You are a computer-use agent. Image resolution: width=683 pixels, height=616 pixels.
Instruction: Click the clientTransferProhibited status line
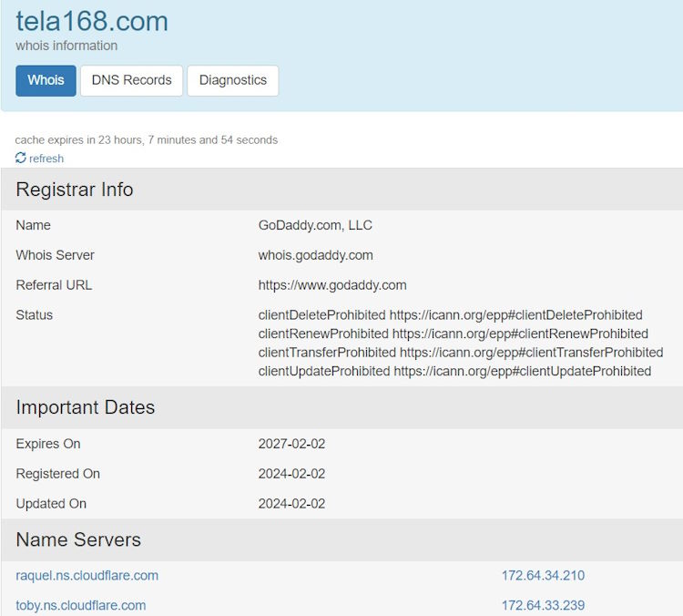461,353
